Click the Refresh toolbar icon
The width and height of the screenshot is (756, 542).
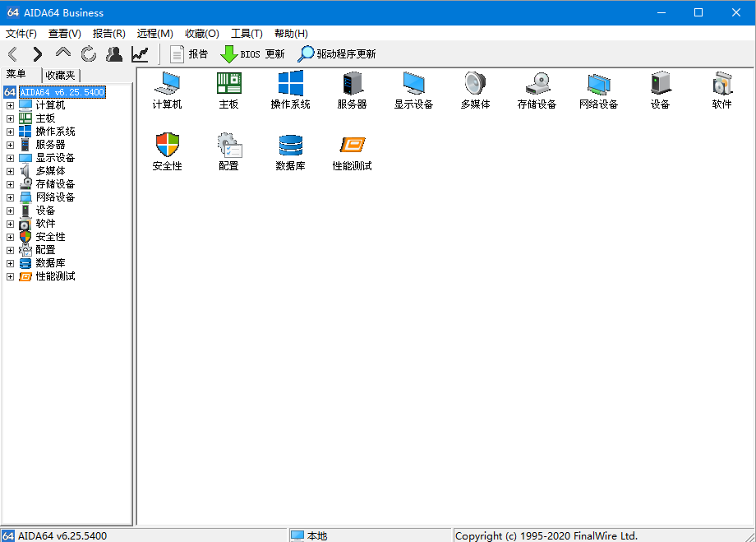89,54
